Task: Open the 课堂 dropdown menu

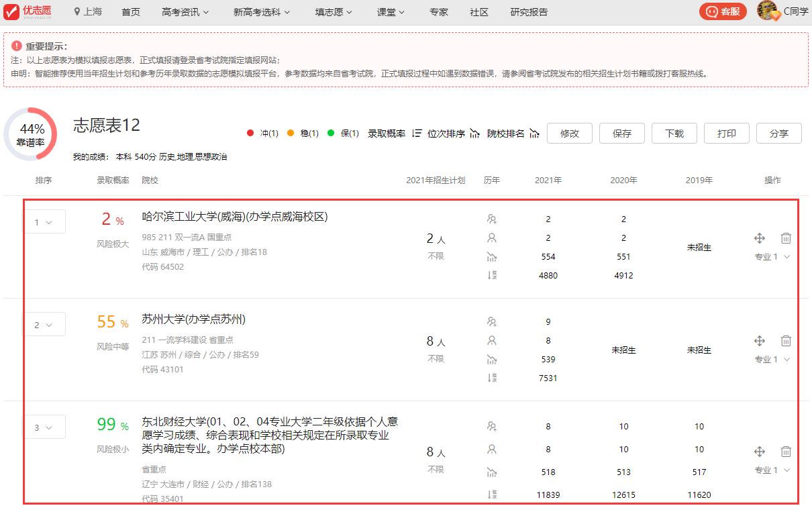Action: coord(391,12)
